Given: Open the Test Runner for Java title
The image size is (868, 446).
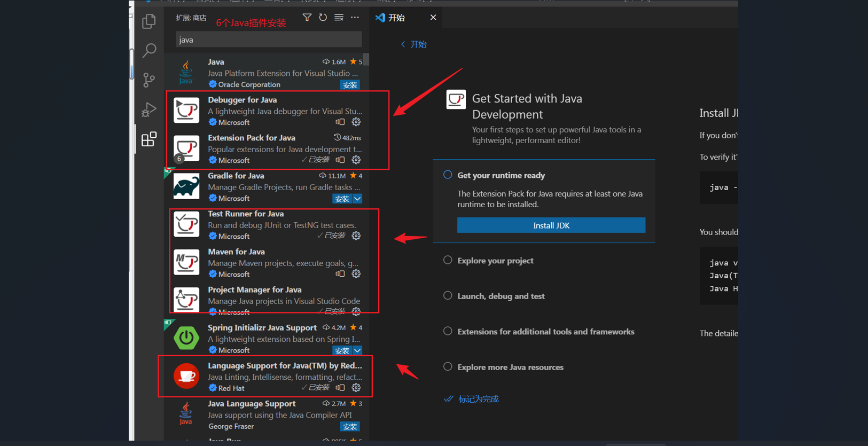Looking at the screenshot, I should (246, 214).
